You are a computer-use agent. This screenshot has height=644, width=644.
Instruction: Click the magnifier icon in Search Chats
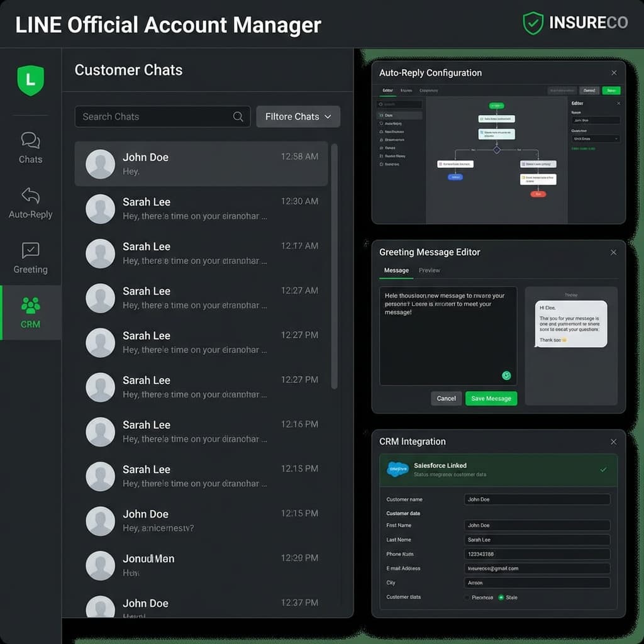238,116
